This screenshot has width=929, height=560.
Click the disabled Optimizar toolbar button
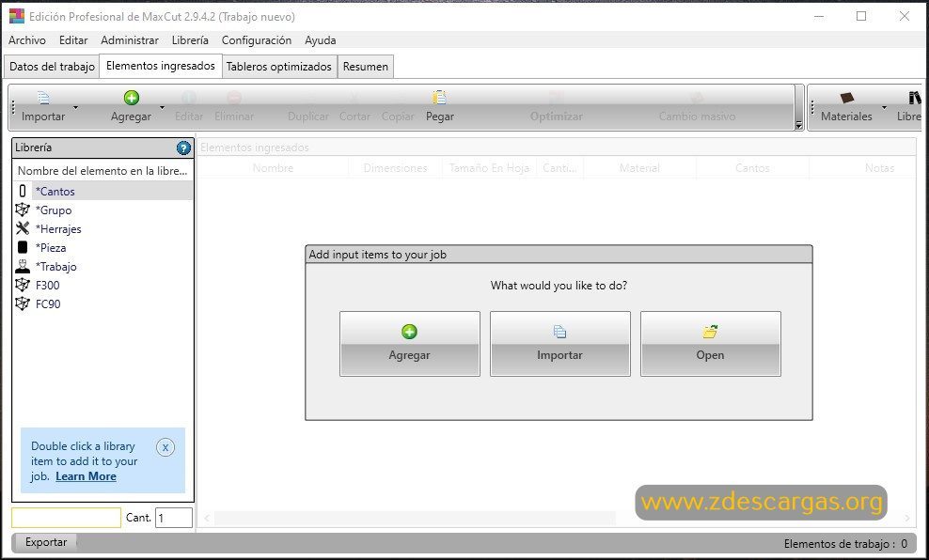click(557, 108)
